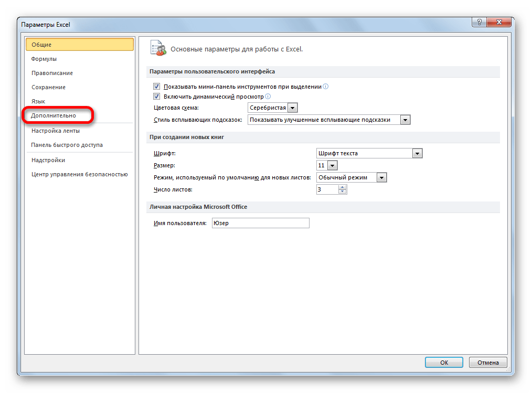Click the Имя пользователя text field
The image size is (532, 393).
pyautogui.click(x=261, y=223)
